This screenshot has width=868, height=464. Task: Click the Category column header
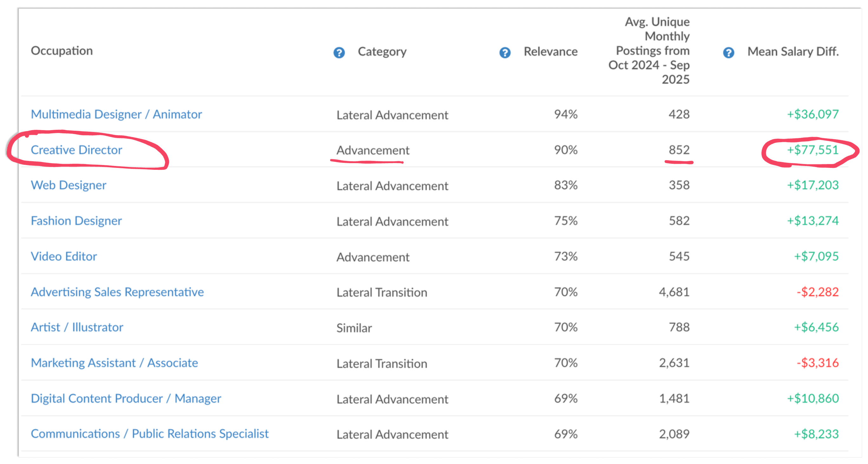382,51
